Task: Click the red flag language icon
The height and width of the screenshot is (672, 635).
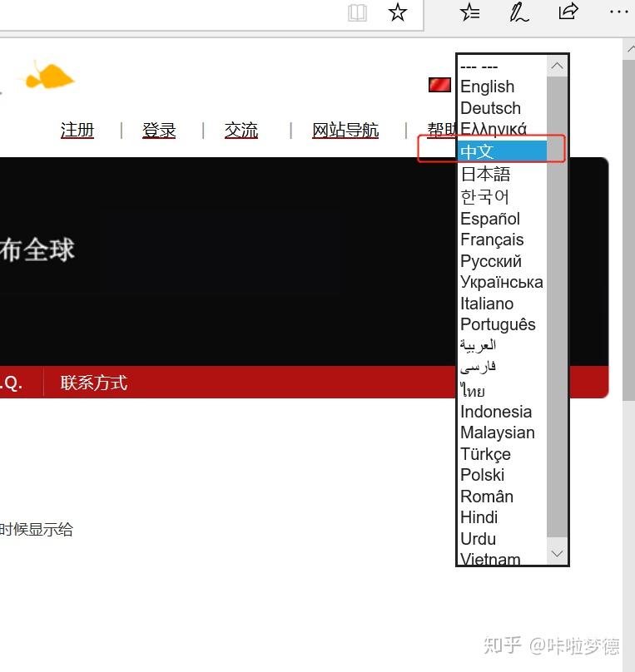Action: pos(439,85)
